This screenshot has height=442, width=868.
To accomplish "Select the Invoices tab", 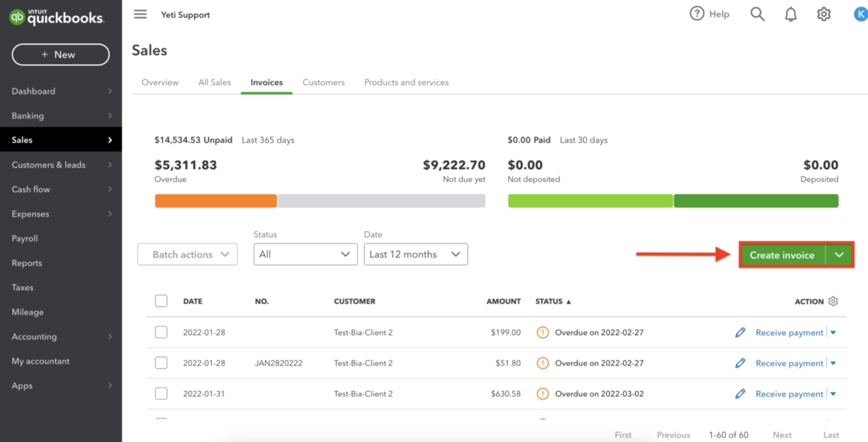I will 267,82.
